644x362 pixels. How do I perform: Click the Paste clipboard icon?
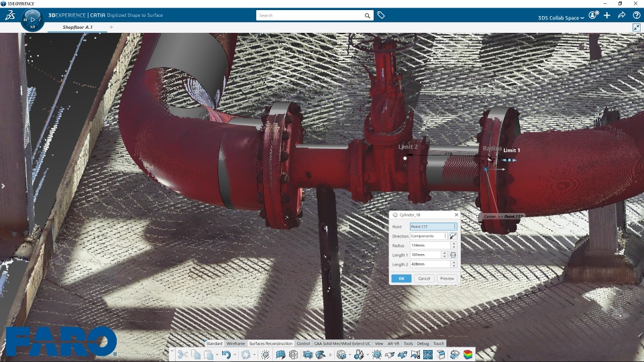click(209, 354)
